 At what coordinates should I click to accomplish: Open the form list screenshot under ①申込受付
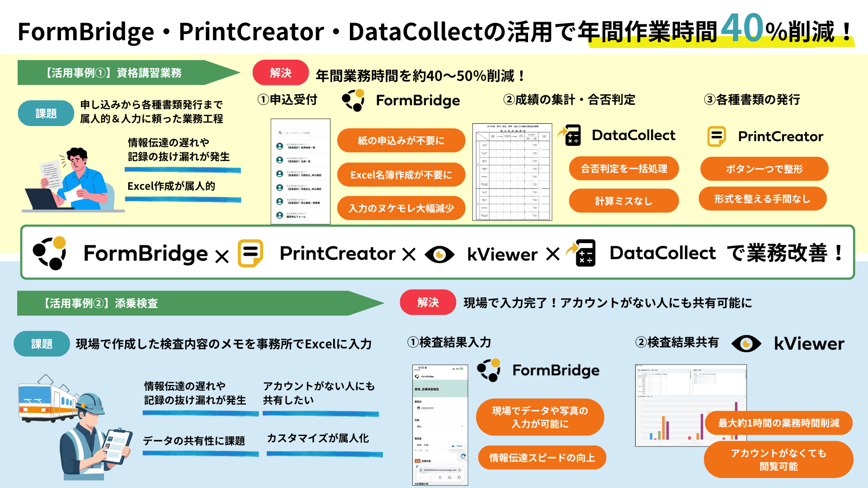tap(301, 171)
